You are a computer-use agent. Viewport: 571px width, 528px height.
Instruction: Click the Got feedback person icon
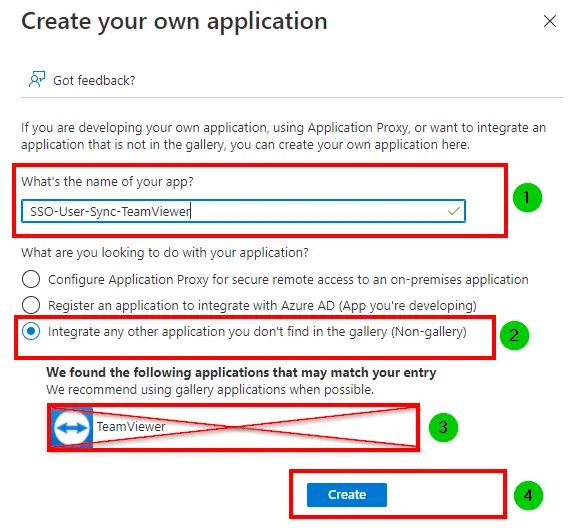pos(37,79)
